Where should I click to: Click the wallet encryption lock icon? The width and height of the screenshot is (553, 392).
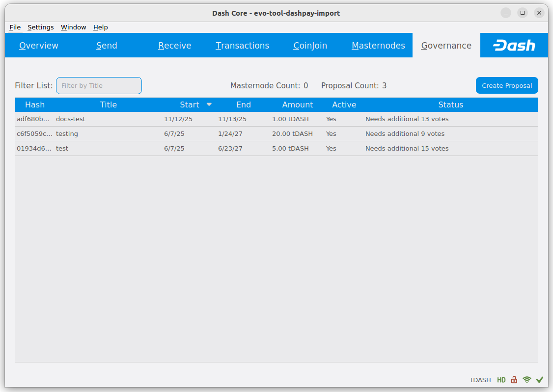pos(514,380)
